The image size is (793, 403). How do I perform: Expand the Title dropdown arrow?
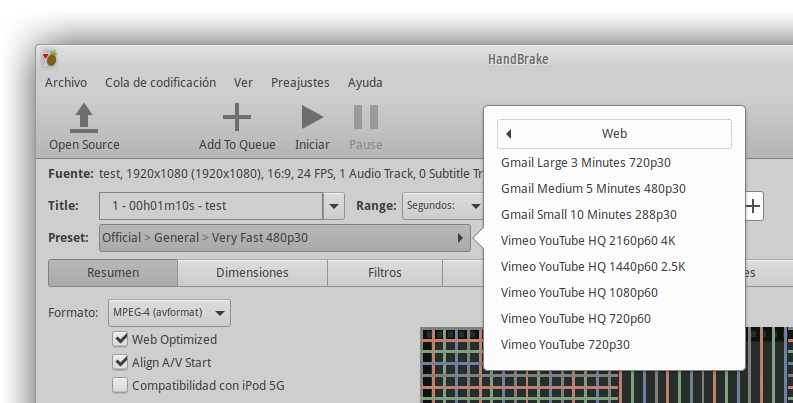[334, 206]
